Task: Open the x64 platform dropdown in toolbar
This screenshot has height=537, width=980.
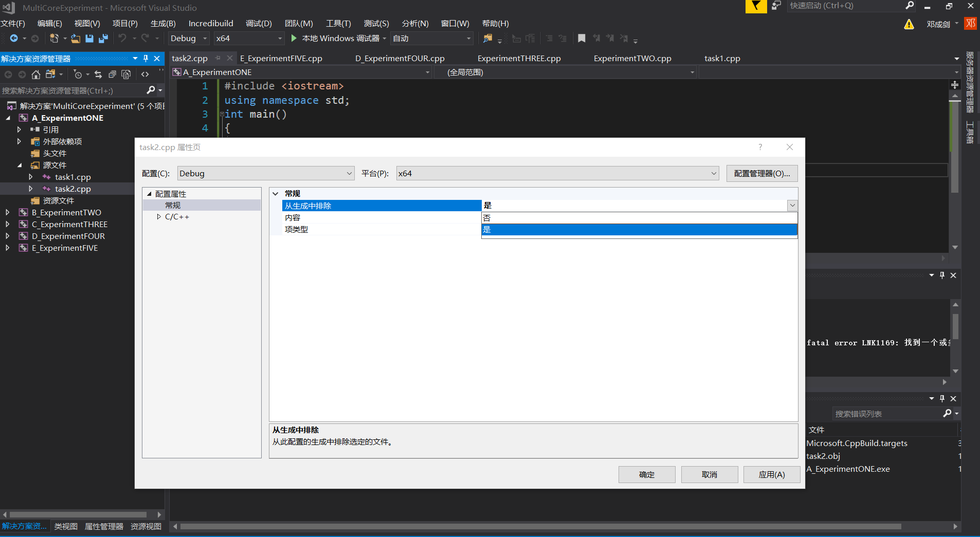Action: click(x=249, y=39)
